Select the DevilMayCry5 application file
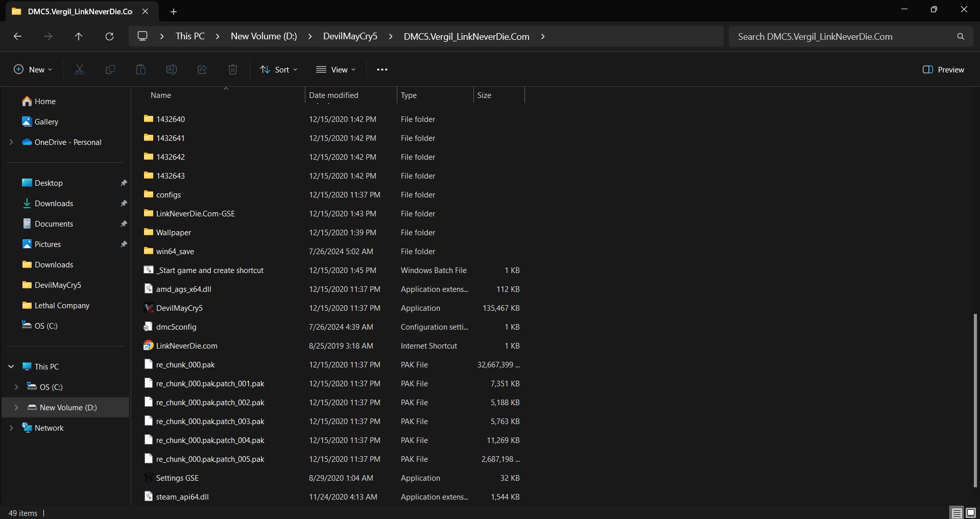This screenshot has width=980, height=519. pyautogui.click(x=179, y=308)
